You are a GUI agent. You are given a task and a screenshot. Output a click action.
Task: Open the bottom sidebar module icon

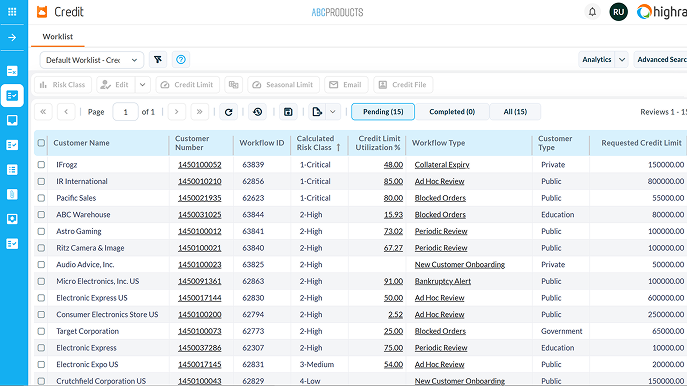click(12, 244)
